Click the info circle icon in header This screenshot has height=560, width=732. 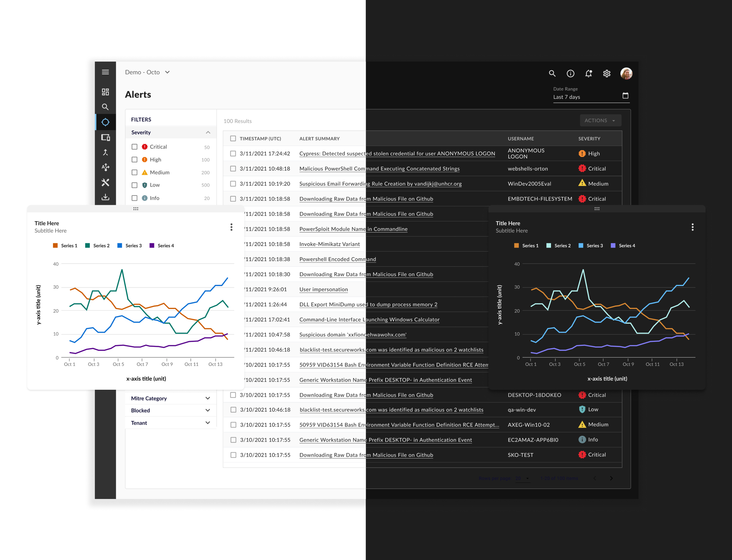(x=571, y=73)
